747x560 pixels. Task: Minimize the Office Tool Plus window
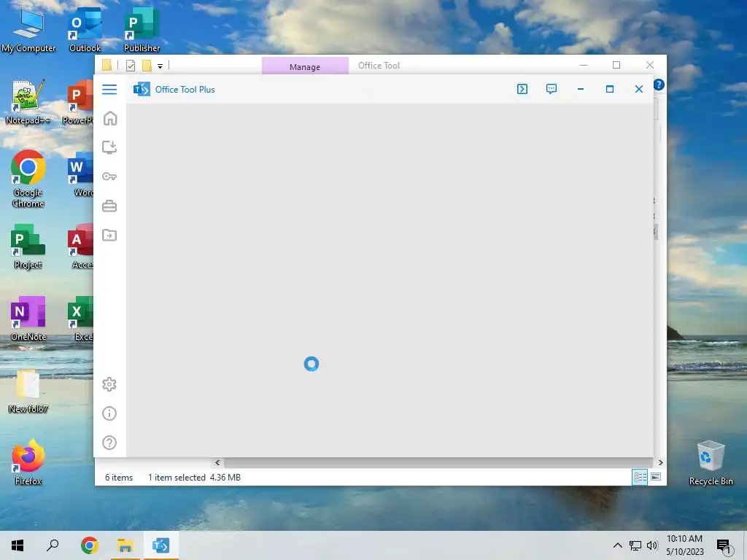[x=580, y=89]
